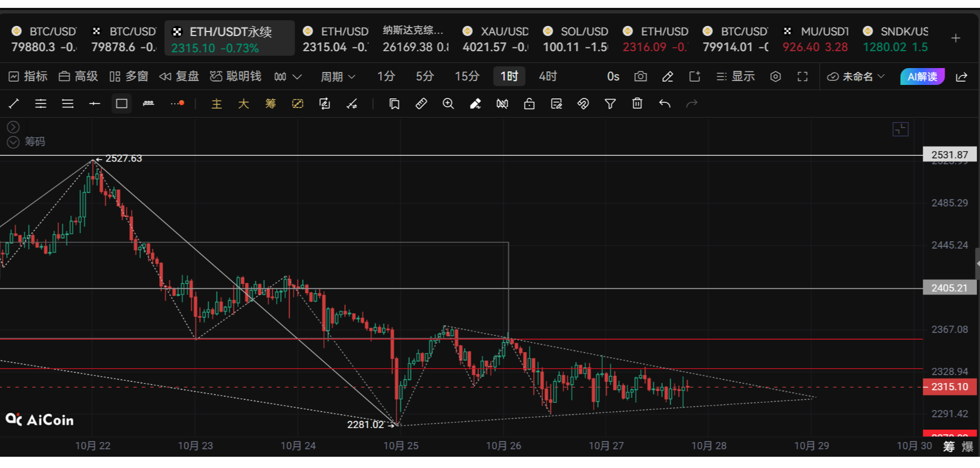This screenshot has height=468, width=980.
Task: Toggle the 爆 liquidation button
Action: tap(968, 447)
